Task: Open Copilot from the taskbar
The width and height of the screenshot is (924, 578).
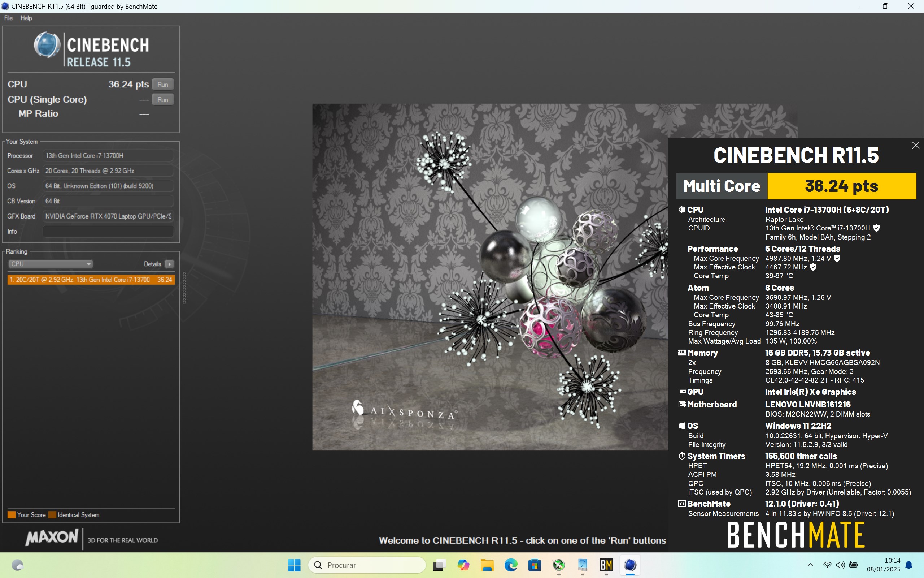Action: [x=463, y=565]
